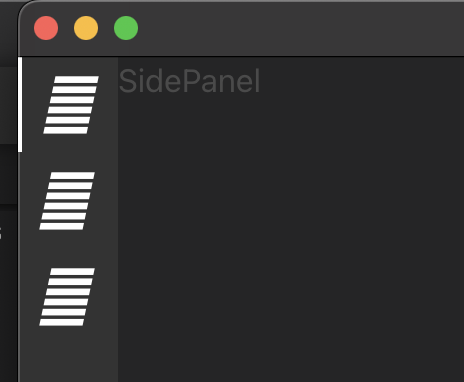
Task: Click the SidePanel heading text
Action: click(189, 81)
